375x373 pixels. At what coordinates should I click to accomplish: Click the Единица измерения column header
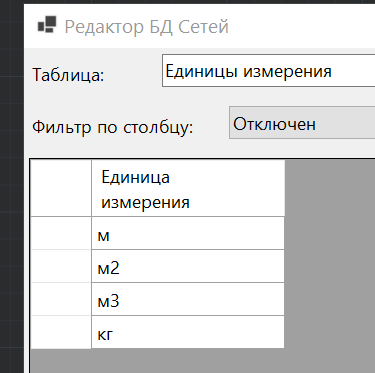point(188,189)
